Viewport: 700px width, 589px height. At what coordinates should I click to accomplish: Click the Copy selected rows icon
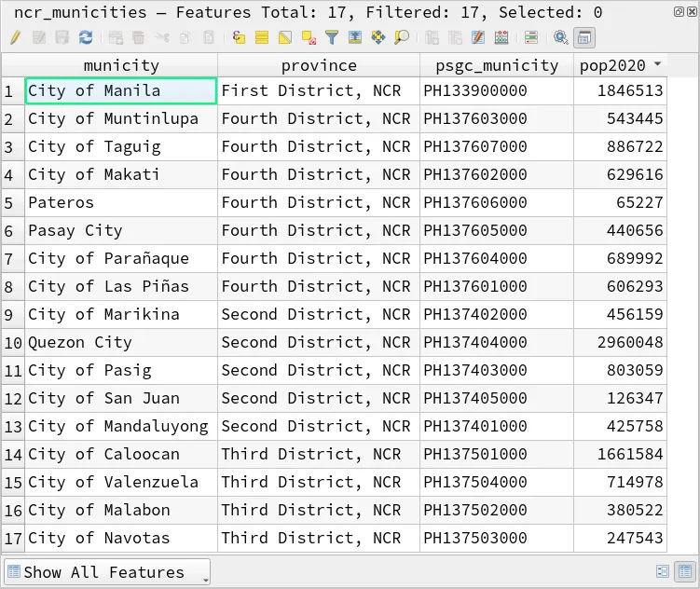[x=185, y=37]
